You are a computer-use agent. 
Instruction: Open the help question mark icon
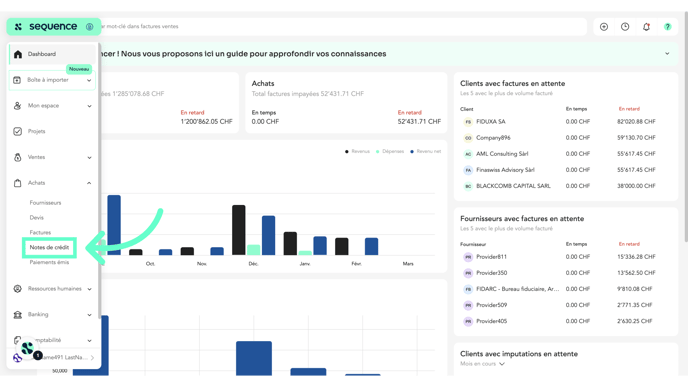pyautogui.click(x=667, y=27)
